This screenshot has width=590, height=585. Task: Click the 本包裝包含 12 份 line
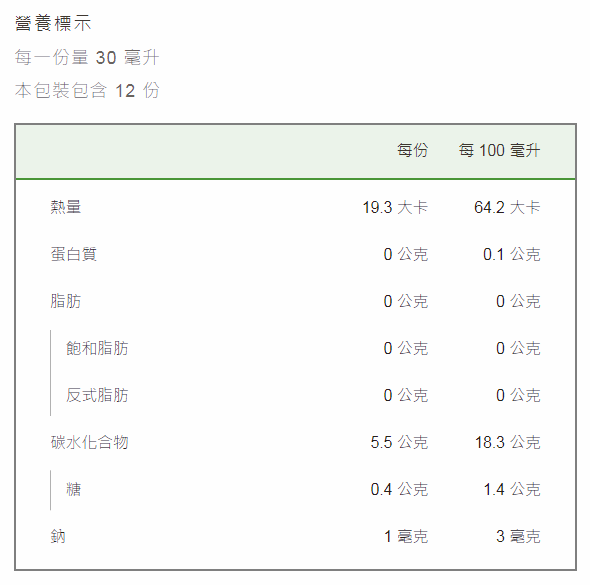(x=87, y=91)
